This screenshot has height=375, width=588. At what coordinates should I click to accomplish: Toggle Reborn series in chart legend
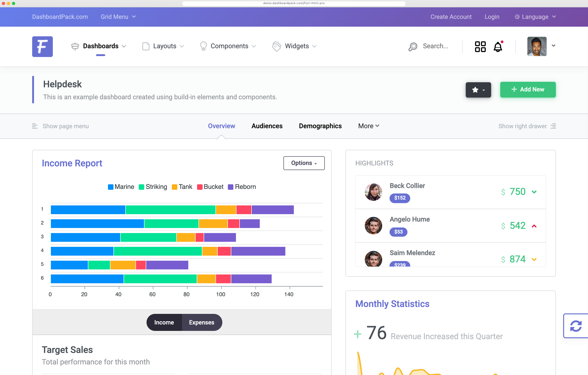242,187
